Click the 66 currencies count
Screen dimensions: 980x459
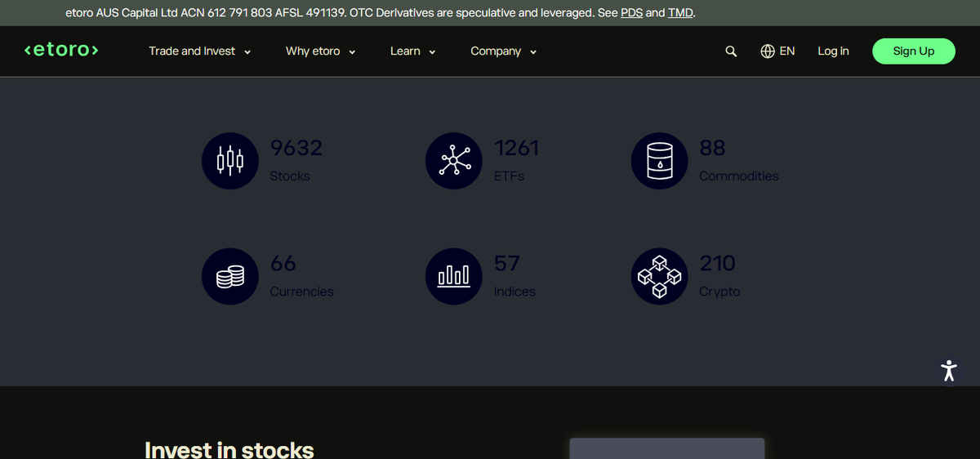(x=283, y=264)
